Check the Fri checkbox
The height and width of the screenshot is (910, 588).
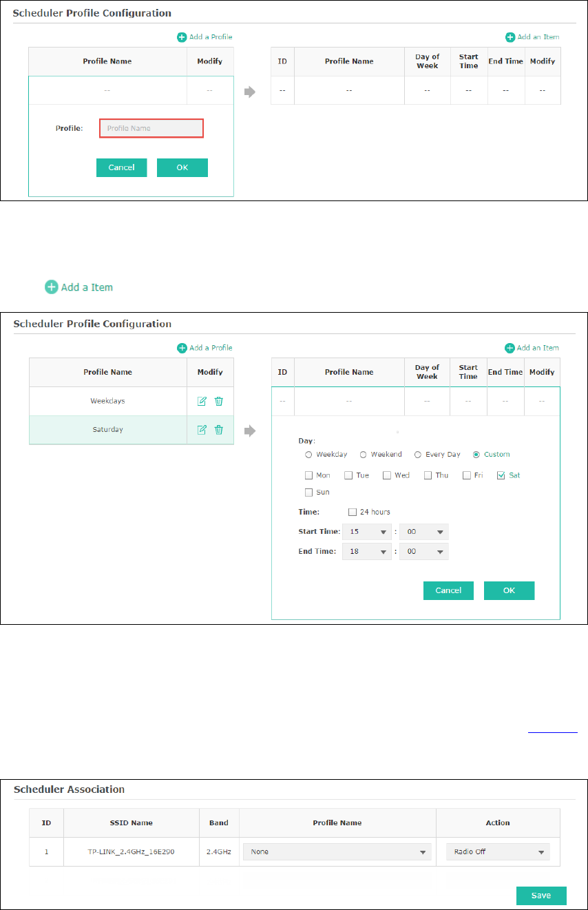(467, 475)
